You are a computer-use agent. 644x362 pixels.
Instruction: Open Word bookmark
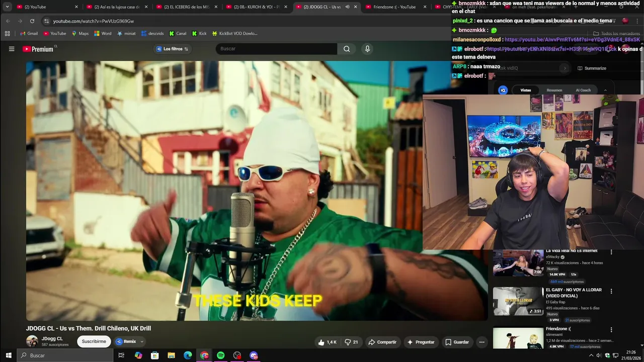(x=103, y=34)
